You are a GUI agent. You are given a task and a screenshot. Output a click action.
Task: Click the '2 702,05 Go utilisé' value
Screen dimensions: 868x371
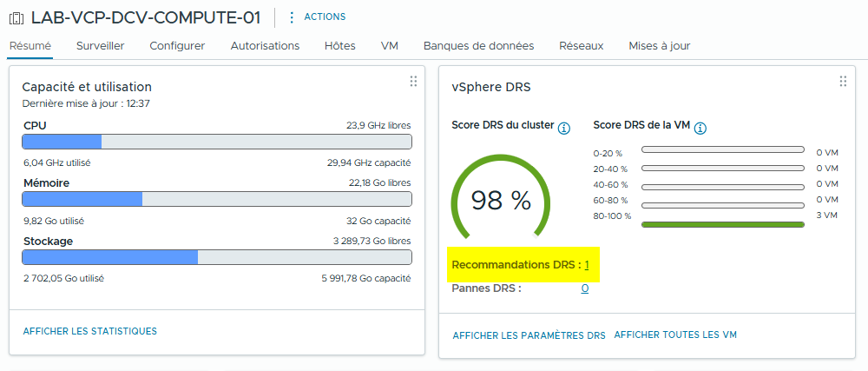pyautogui.click(x=63, y=278)
